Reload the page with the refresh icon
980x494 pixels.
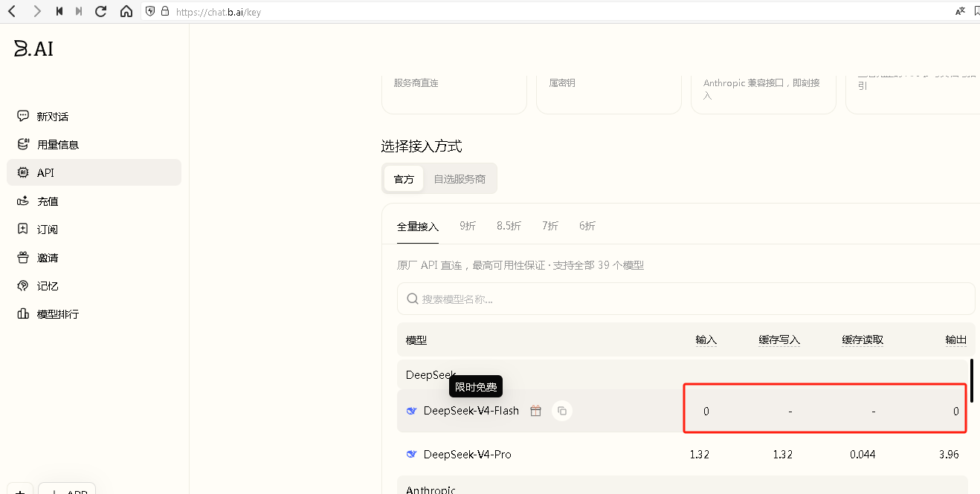101,11
